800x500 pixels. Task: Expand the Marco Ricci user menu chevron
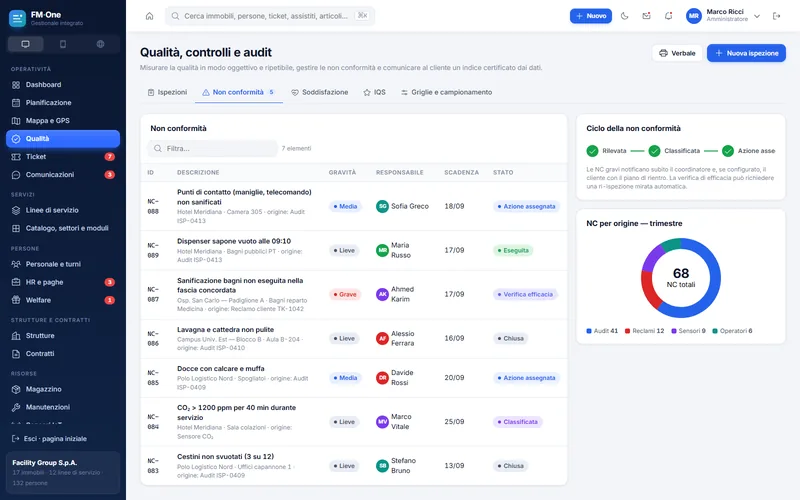757,16
